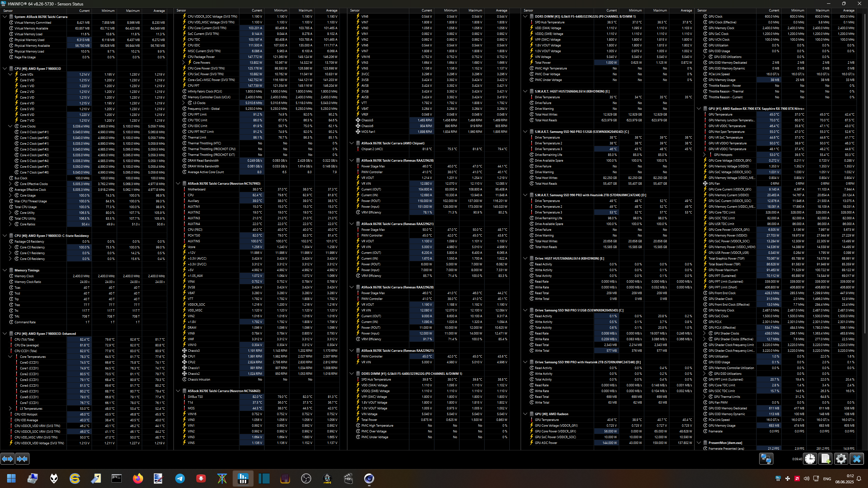Click the first column's Maximum header
This screenshot has width=868, height=488.
[x=133, y=11]
